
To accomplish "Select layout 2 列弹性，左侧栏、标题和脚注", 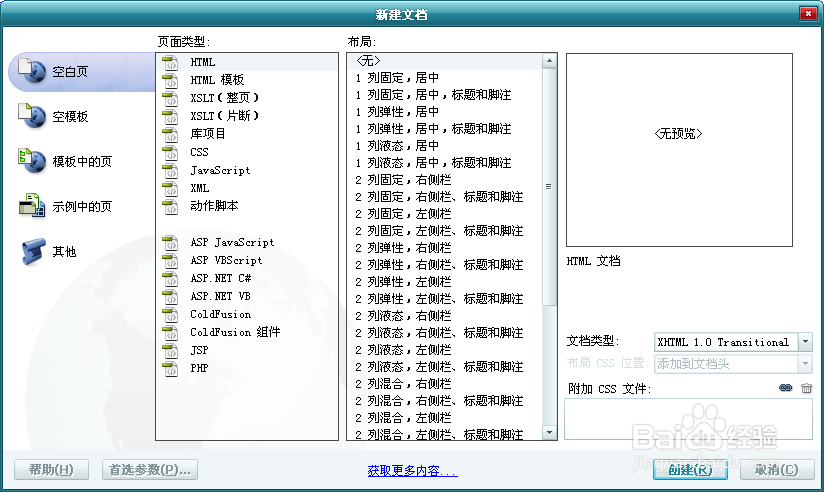I will [x=439, y=299].
